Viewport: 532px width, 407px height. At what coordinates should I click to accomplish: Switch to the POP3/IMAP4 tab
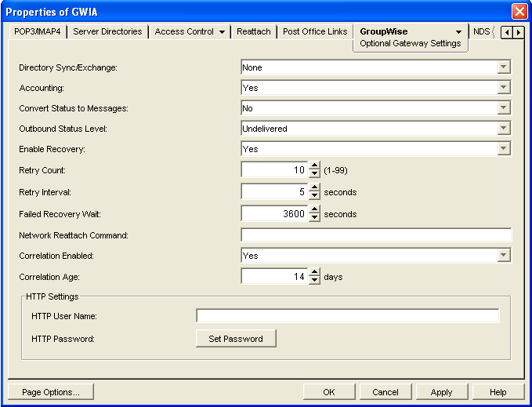[x=38, y=31]
